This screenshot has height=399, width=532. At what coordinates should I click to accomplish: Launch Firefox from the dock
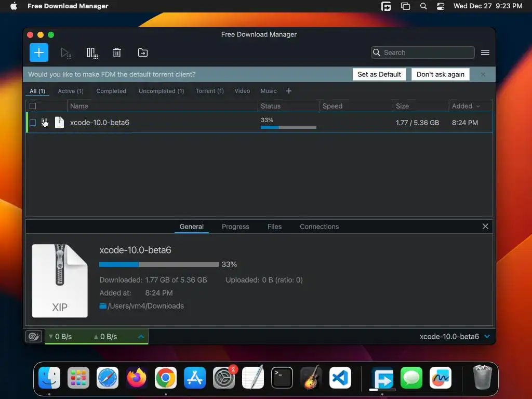tap(137, 378)
